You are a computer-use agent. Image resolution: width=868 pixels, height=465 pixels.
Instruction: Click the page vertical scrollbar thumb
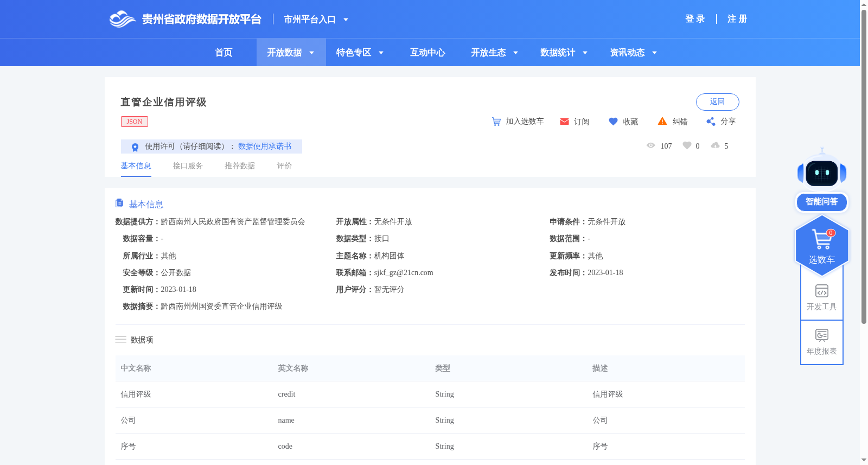pos(864,167)
